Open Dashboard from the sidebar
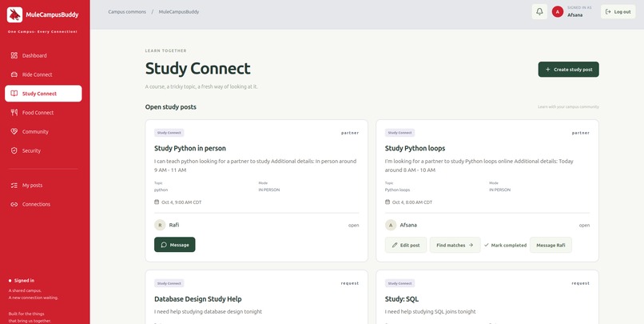This screenshot has width=644, height=324. pyautogui.click(x=43, y=55)
